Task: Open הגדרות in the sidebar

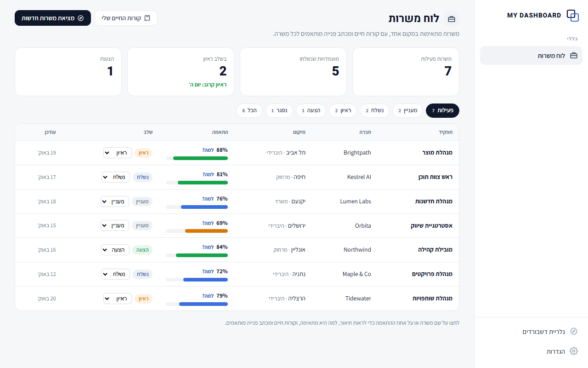Action: pos(531,351)
